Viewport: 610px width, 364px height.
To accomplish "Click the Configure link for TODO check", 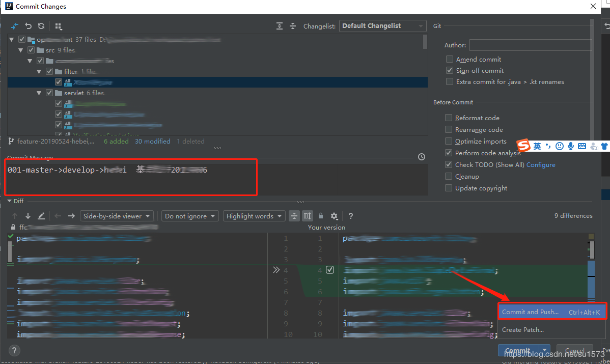I will (541, 165).
